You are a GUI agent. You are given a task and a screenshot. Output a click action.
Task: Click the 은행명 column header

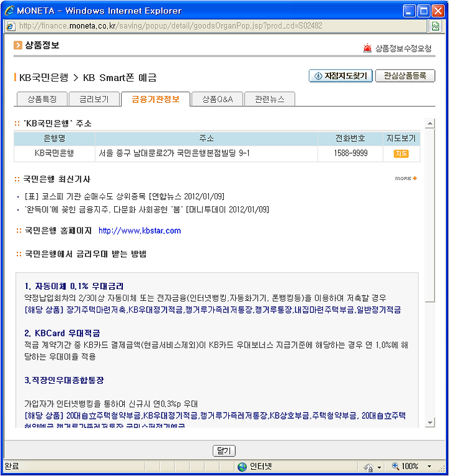[54, 139]
